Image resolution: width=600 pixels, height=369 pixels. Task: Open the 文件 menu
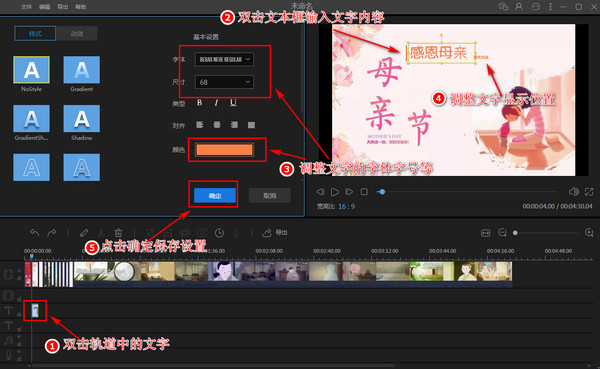point(26,7)
